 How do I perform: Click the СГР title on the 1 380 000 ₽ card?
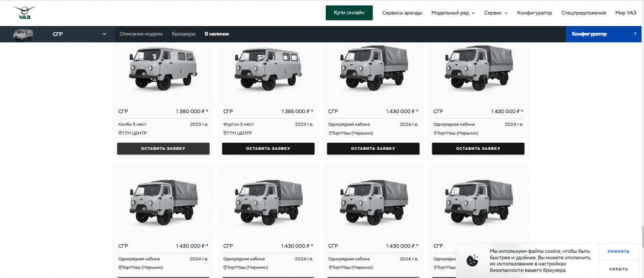click(123, 112)
